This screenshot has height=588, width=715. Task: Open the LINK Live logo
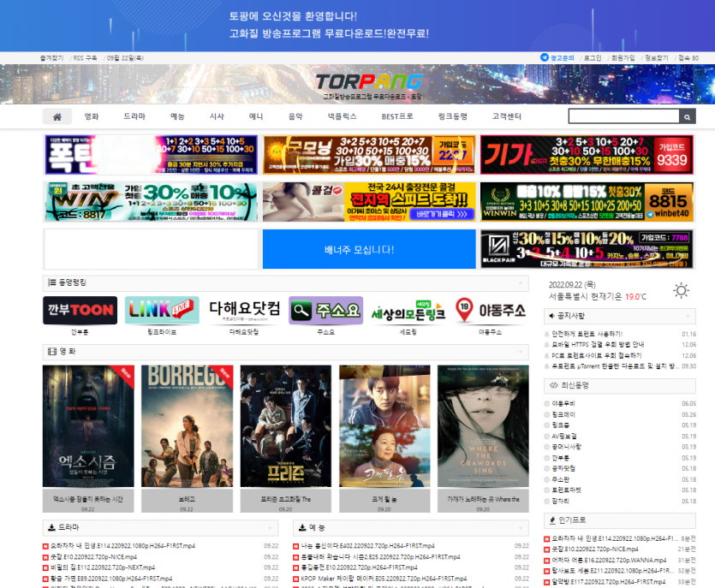(x=162, y=311)
